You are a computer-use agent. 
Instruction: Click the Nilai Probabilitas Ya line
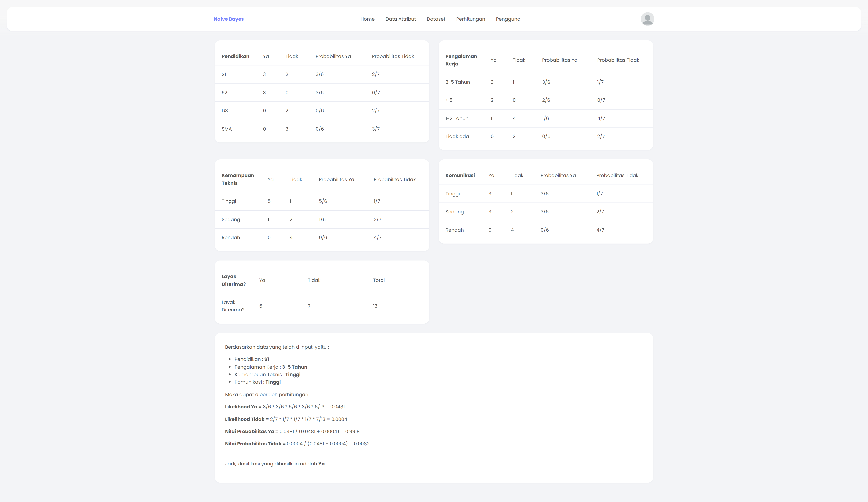292,432
